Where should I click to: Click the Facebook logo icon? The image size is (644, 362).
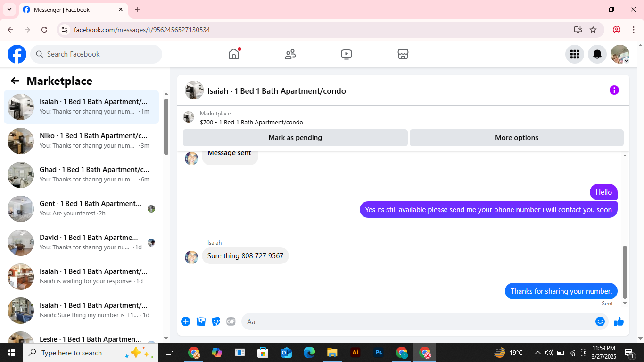click(x=17, y=54)
